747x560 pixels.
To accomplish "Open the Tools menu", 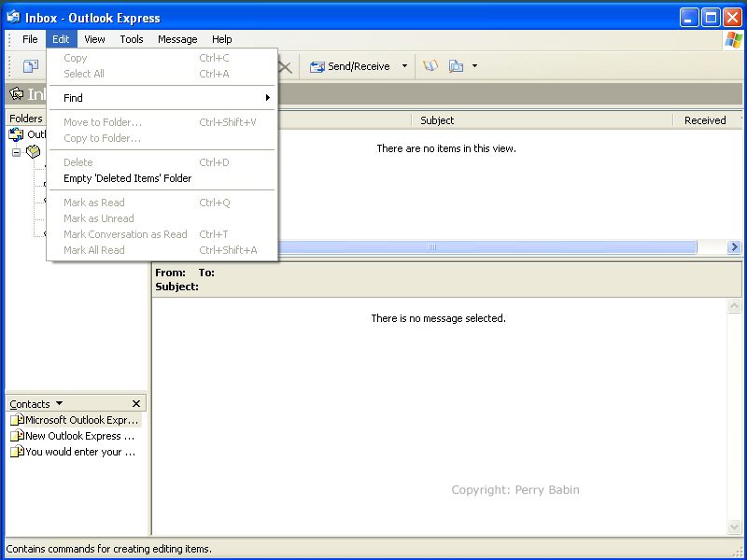I will [x=131, y=39].
